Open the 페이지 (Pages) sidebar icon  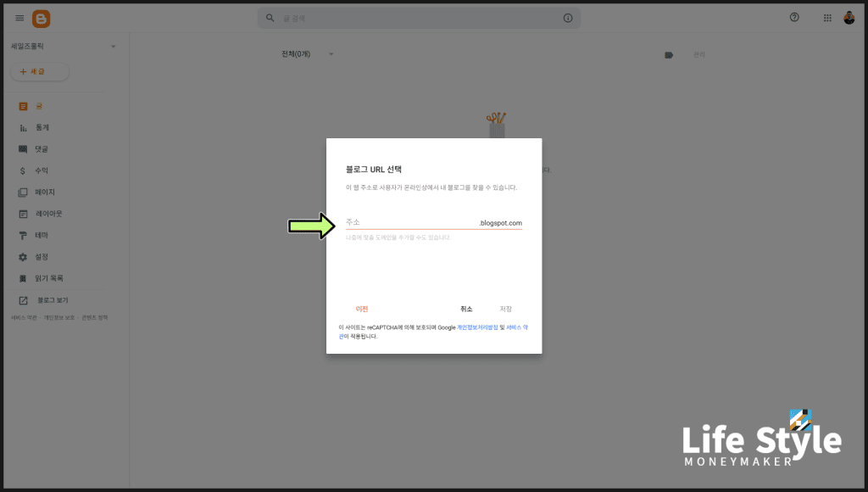21,192
